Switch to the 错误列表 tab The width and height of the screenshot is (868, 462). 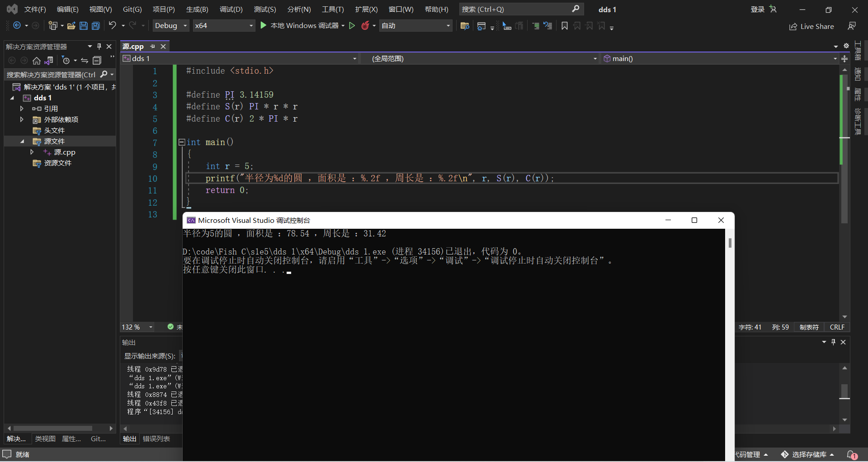tap(156, 439)
